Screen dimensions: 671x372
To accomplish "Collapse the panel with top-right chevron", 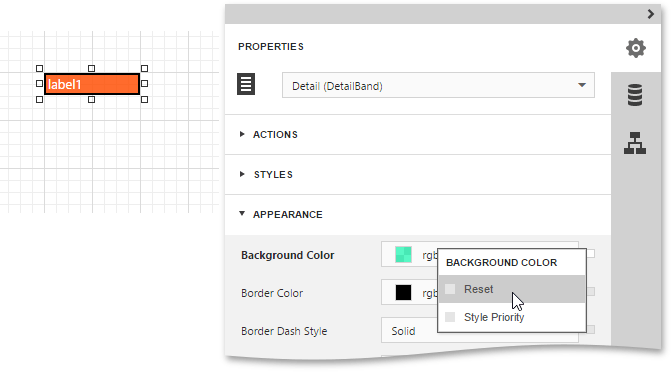I will (x=651, y=14).
